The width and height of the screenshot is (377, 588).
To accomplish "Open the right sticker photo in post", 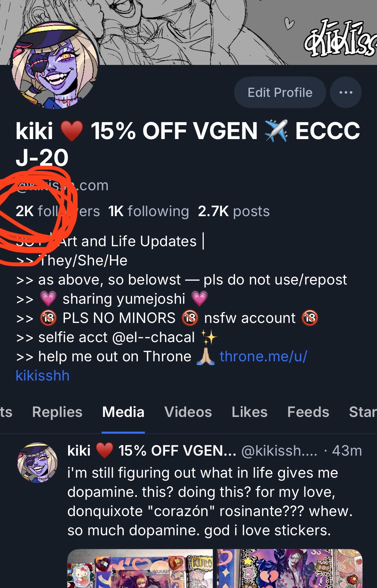I will click(x=290, y=568).
